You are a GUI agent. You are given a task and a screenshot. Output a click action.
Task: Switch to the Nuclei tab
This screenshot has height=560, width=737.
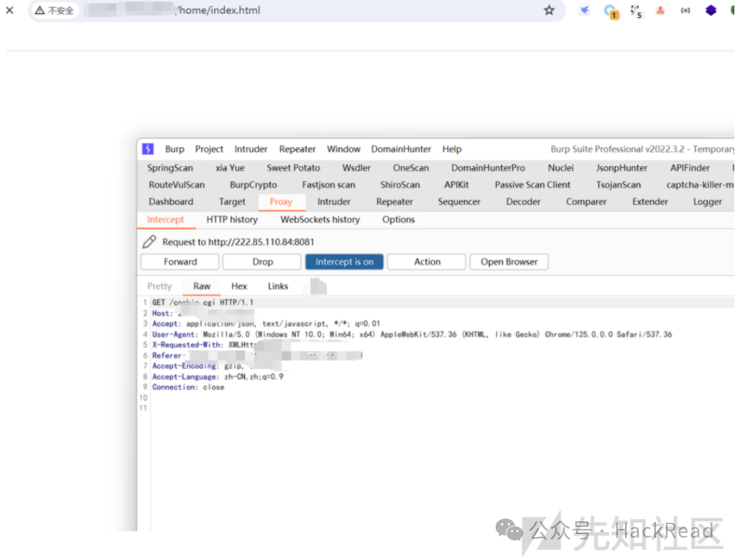point(561,168)
